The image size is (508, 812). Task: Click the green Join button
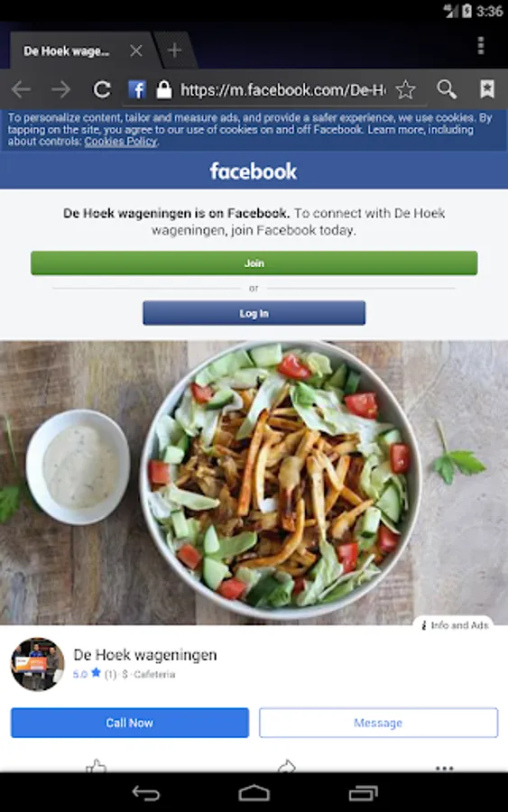(x=254, y=263)
